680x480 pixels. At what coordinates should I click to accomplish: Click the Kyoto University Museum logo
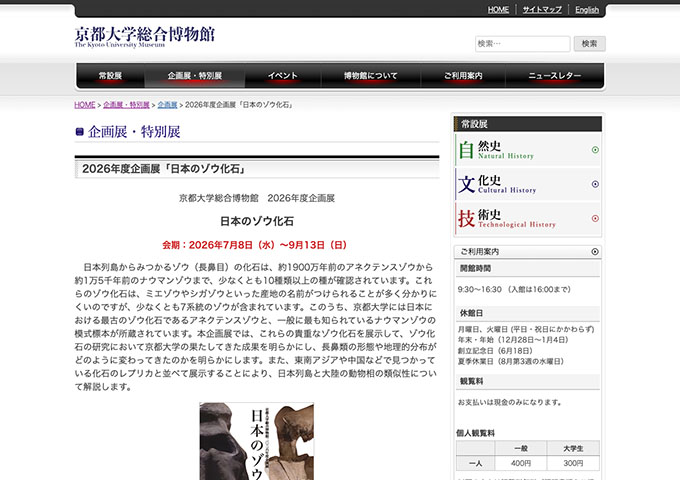tap(144, 37)
